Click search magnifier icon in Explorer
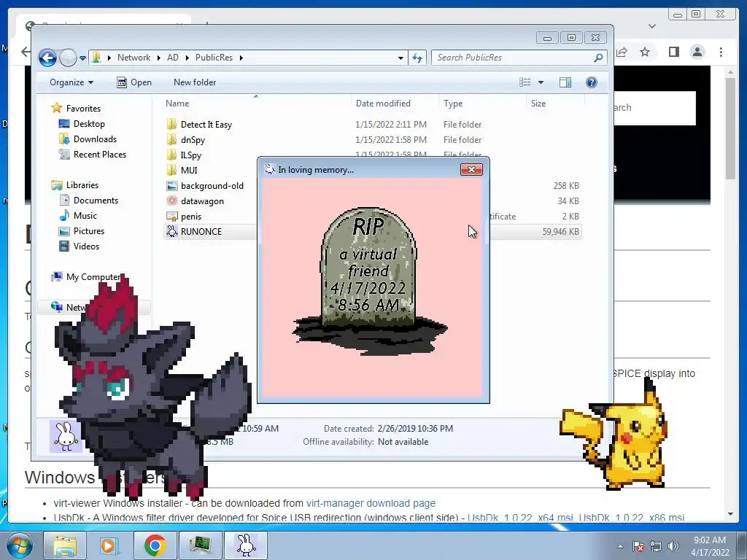The width and height of the screenshot is (747, 560). tap(598, 58)
